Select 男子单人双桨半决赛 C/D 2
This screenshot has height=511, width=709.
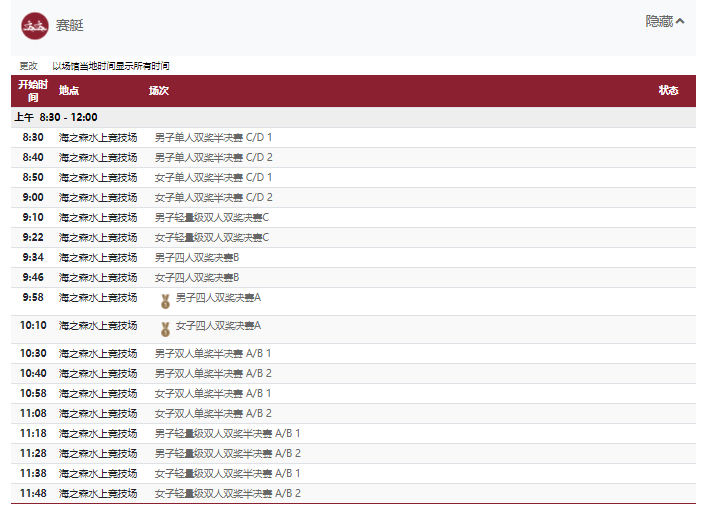click(213, 157)
